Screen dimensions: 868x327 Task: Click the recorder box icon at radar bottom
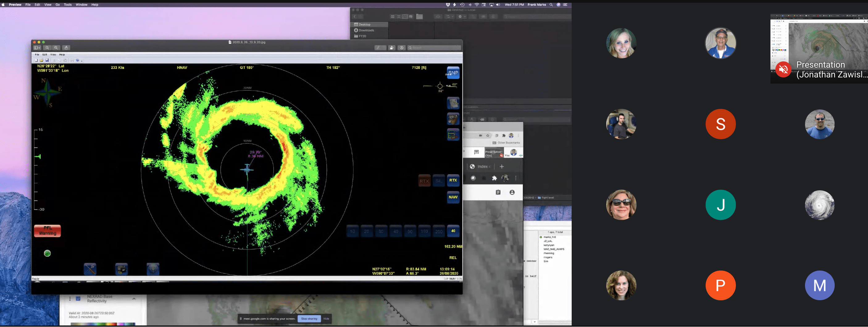point(122,269)
